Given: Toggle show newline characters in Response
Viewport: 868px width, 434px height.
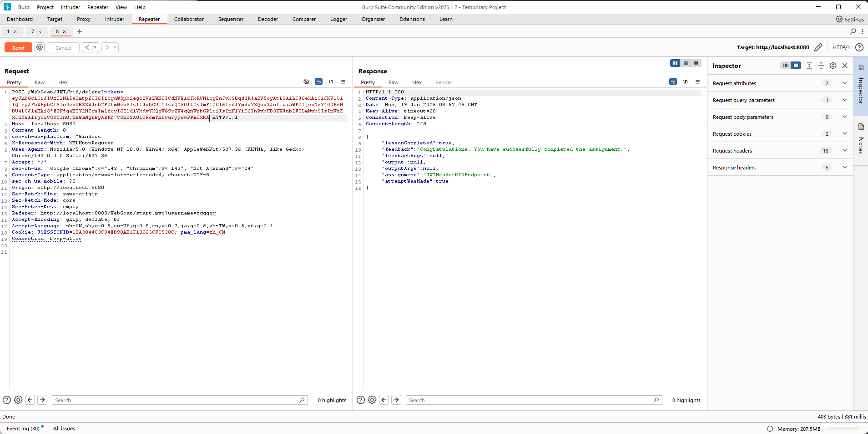Looking at the screenshot, I should [x=685, y=82].
